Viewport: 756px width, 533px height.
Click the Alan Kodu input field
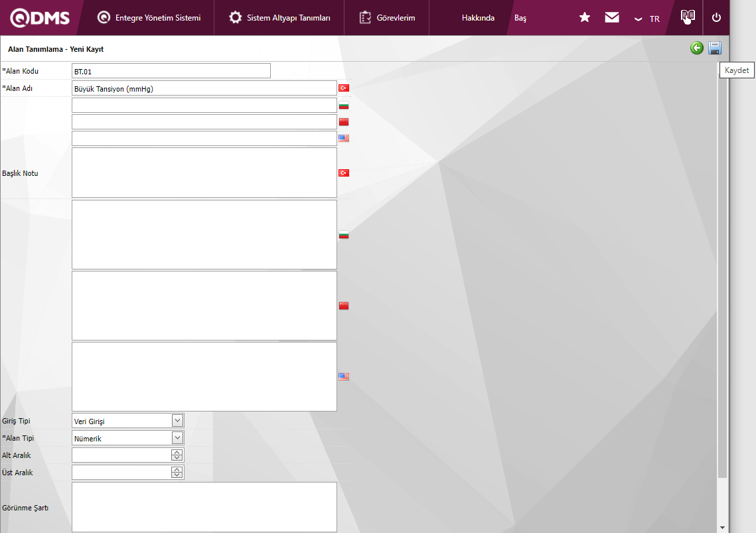pos(171,71)
